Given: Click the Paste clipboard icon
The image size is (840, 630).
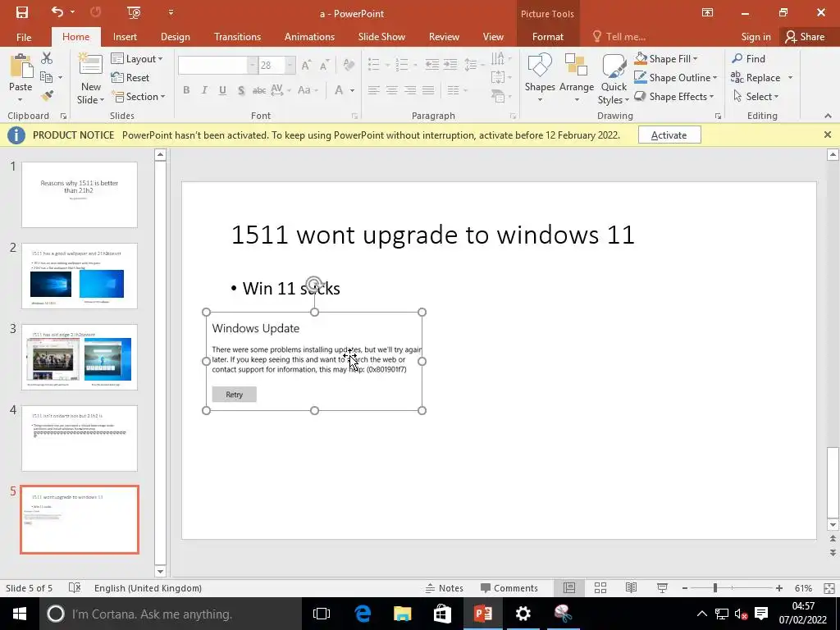Looking at the screenshot, I should point(21,66).
